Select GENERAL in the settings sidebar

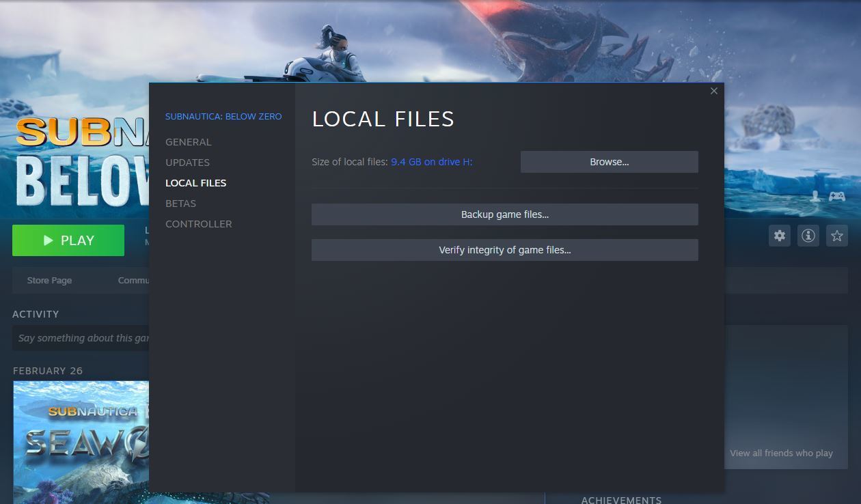point(189,141)
